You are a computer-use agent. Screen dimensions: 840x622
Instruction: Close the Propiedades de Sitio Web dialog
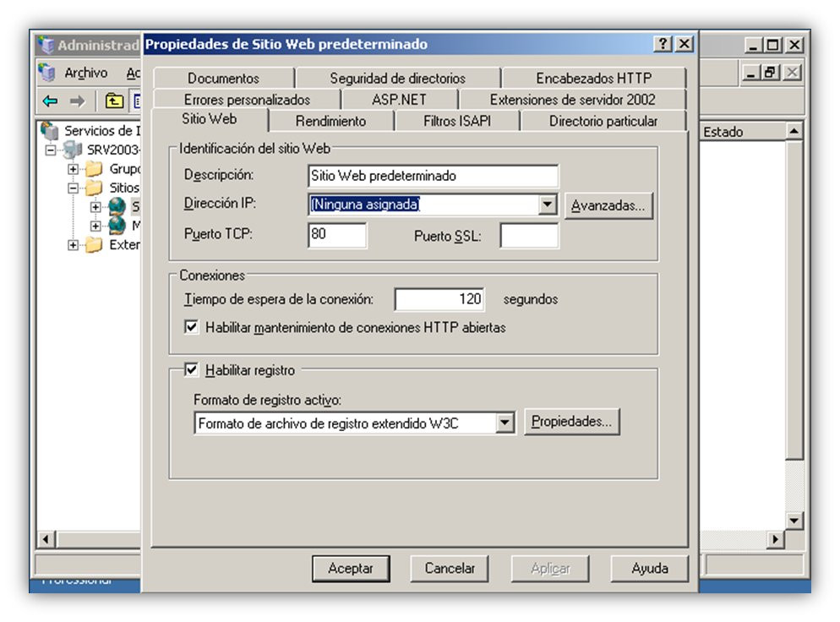pyautogui.click(x=685, y=44)
